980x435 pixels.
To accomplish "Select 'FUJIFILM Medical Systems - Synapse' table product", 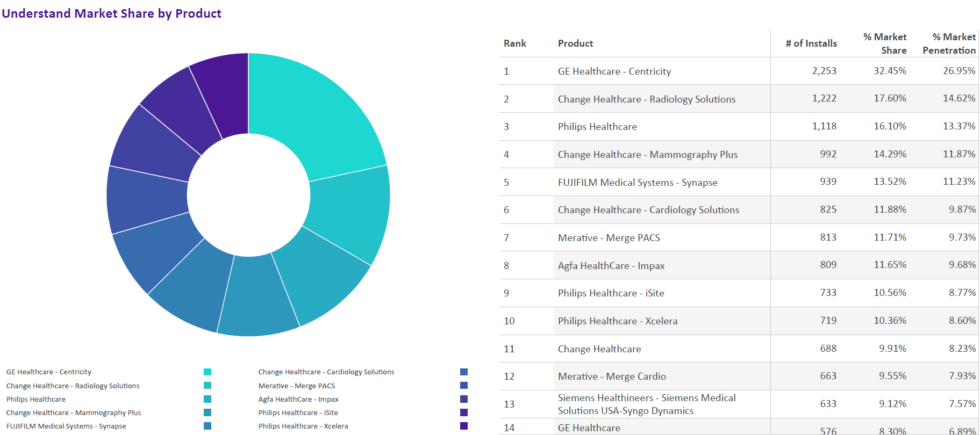I will [638, 183].
